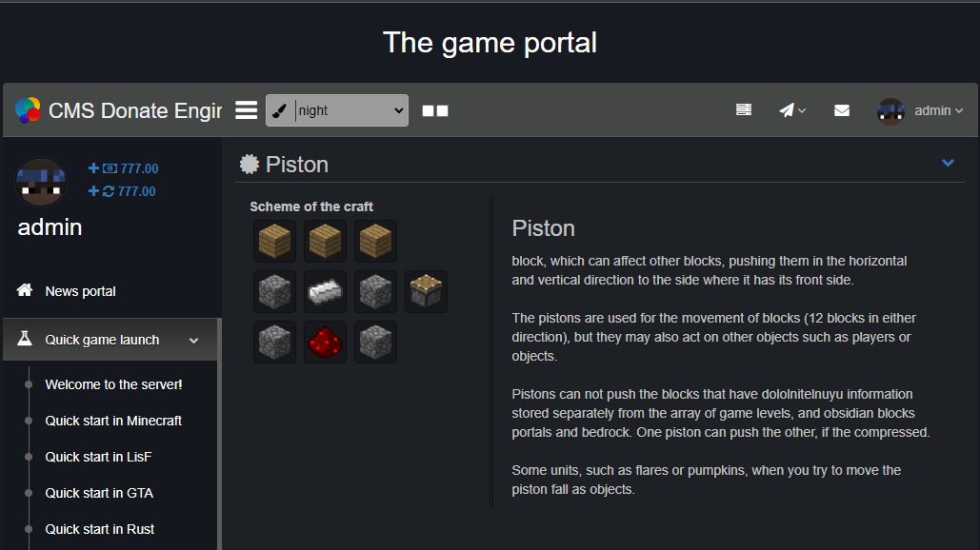
Task: Collapse the Piston panel chevron
Action: tap(948, 164)
